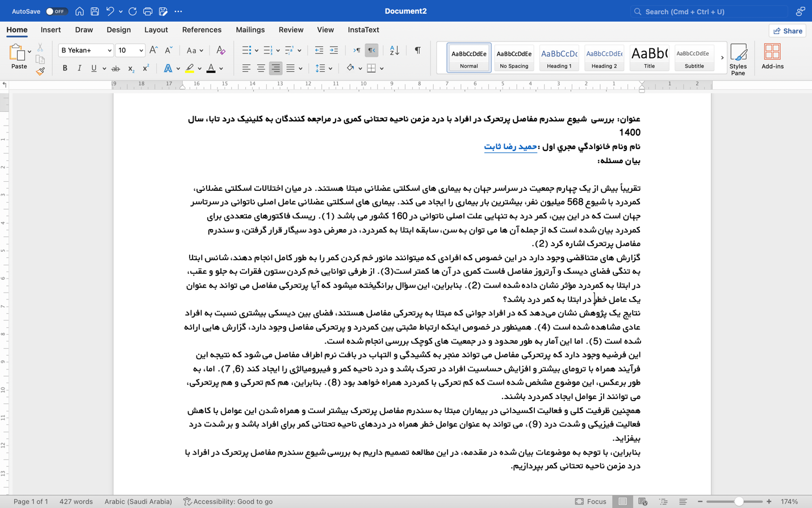Viewport: 812px width, 508px height.
Task: Increase font size with the large A icon
Action: click(153, 51)
